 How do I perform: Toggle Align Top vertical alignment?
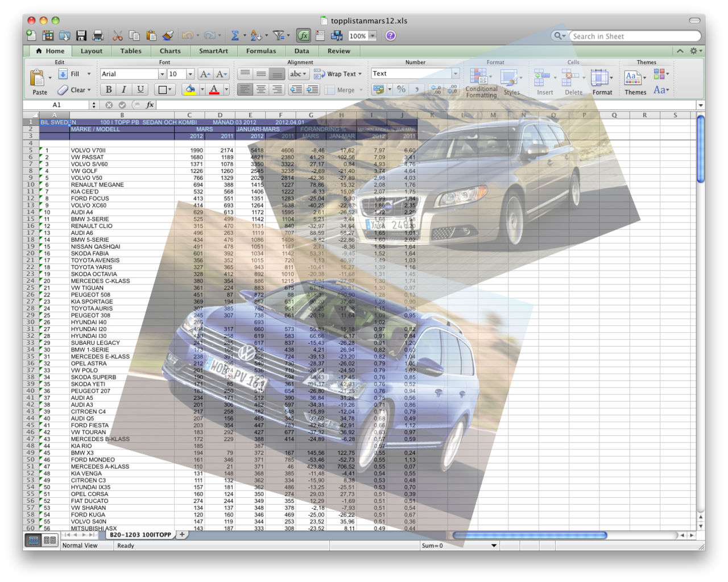click(x=245, y=74)
